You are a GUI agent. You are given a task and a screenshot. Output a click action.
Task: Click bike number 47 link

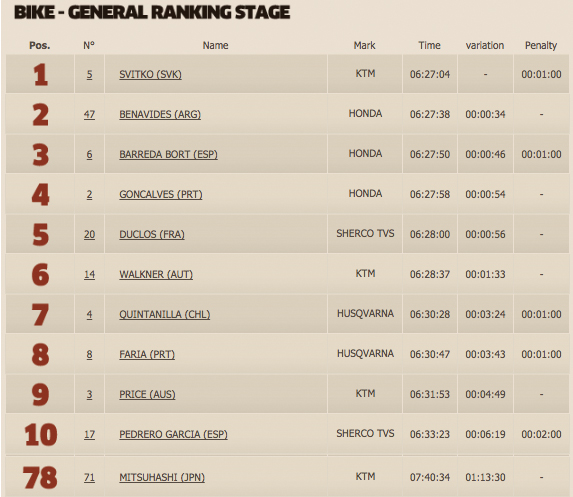[89, 114]
